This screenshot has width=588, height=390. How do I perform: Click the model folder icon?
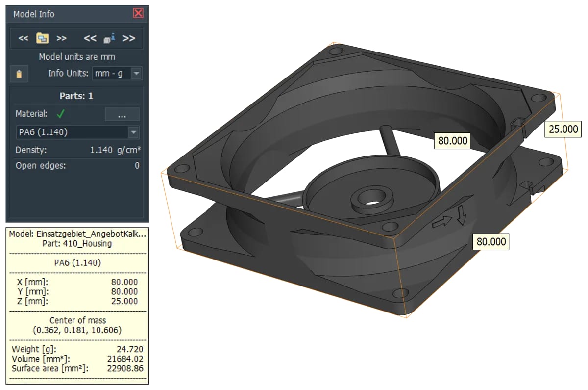coord(43,38)
